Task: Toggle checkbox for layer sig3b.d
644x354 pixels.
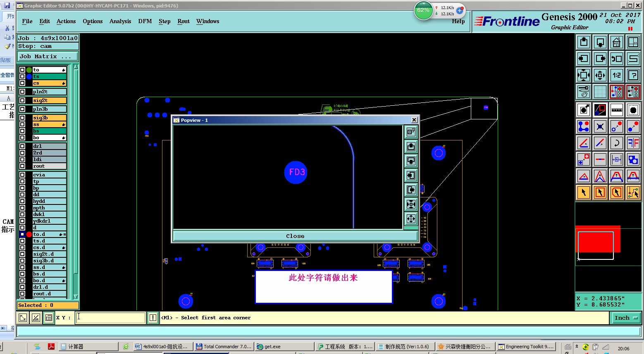Action: click(x=22, y=261)
